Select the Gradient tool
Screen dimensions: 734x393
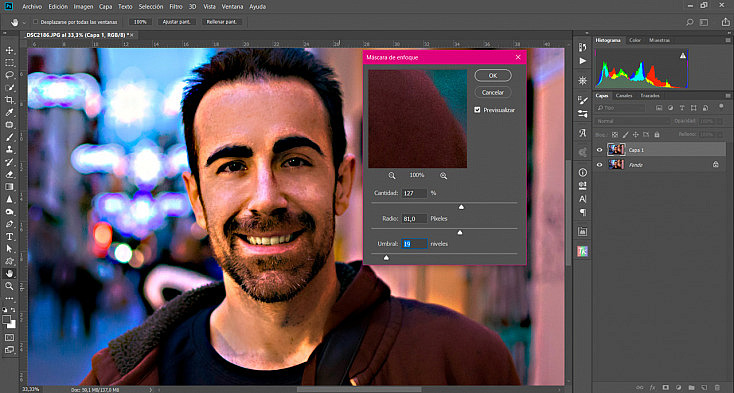pos(9,187)
